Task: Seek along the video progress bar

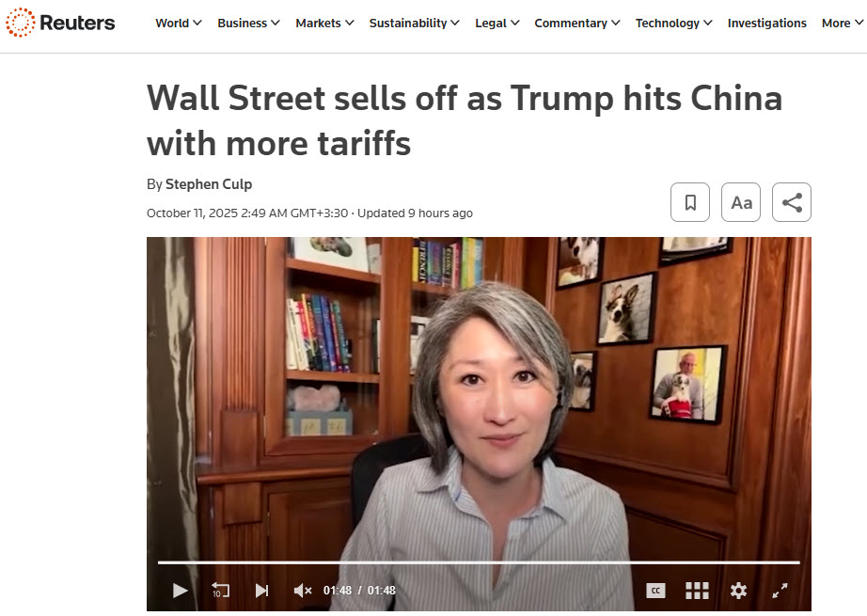Action: tap(479, 562)
